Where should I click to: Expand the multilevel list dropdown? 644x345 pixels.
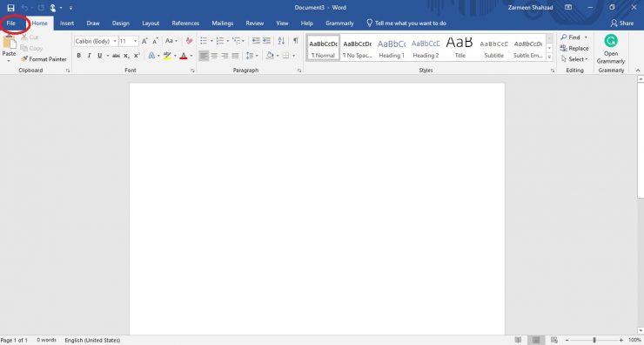pyautogui.click(x=243, y=41)
